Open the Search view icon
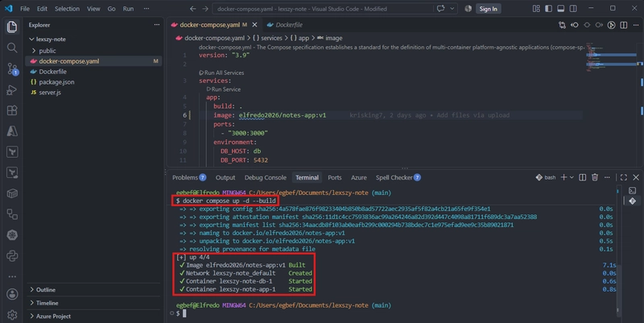This screenshot has width=644, height=323. [x=12, y=48]
